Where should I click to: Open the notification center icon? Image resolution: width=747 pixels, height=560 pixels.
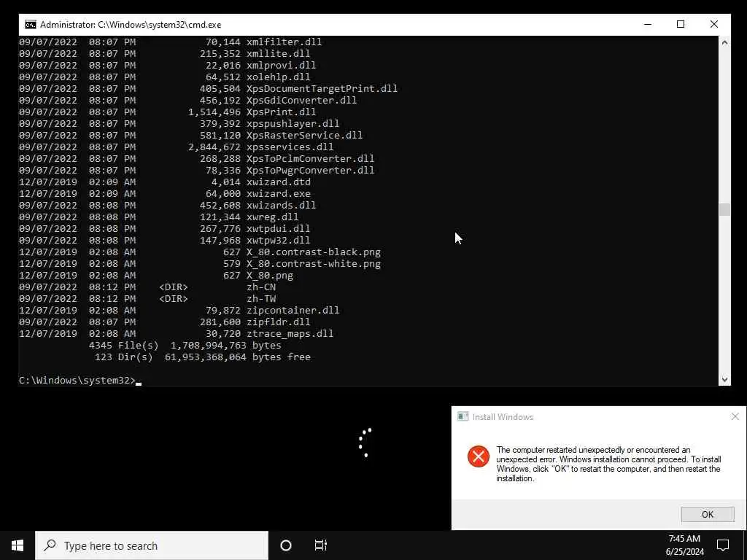[723, 545]
